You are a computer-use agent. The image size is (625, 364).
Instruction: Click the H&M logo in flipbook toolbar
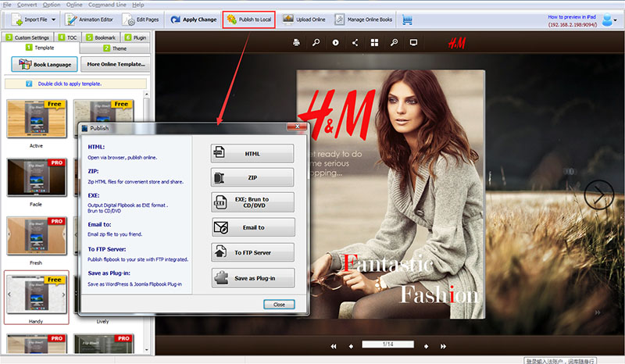click(457, 43)
